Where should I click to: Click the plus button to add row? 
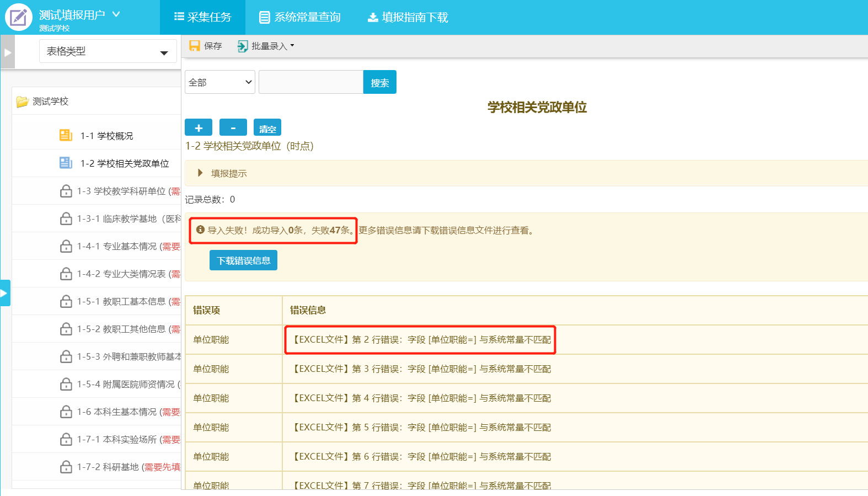tap(199, 127)
